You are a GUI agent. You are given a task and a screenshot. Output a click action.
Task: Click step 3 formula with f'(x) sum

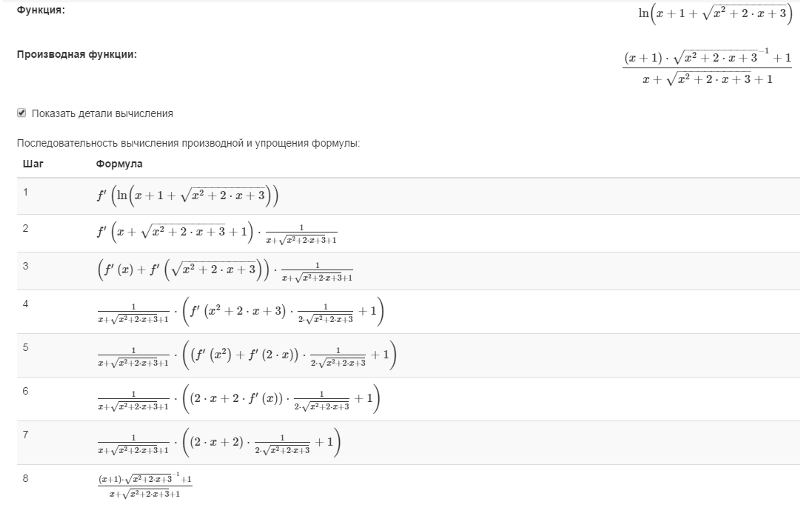[224, 271]
